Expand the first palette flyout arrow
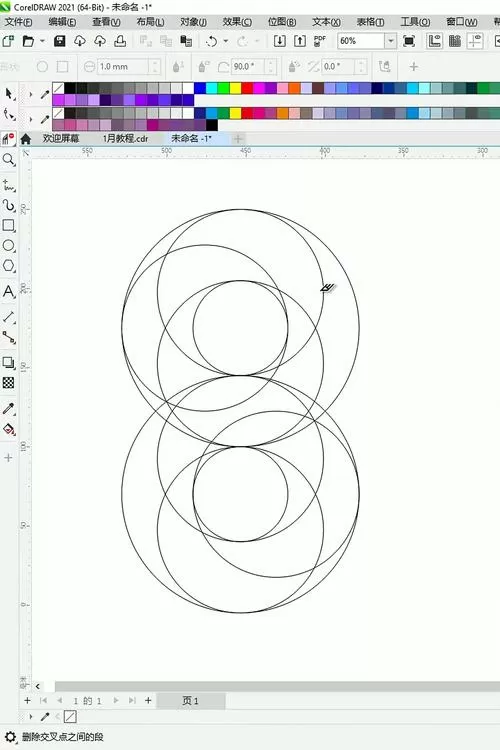 [31, 94]
